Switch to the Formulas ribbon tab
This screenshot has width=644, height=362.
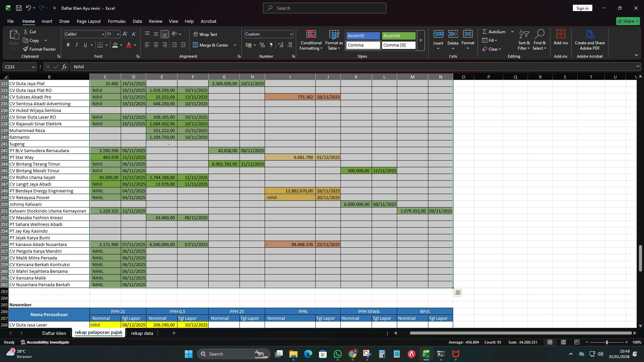pyautogui.click(x=117, y=21)
